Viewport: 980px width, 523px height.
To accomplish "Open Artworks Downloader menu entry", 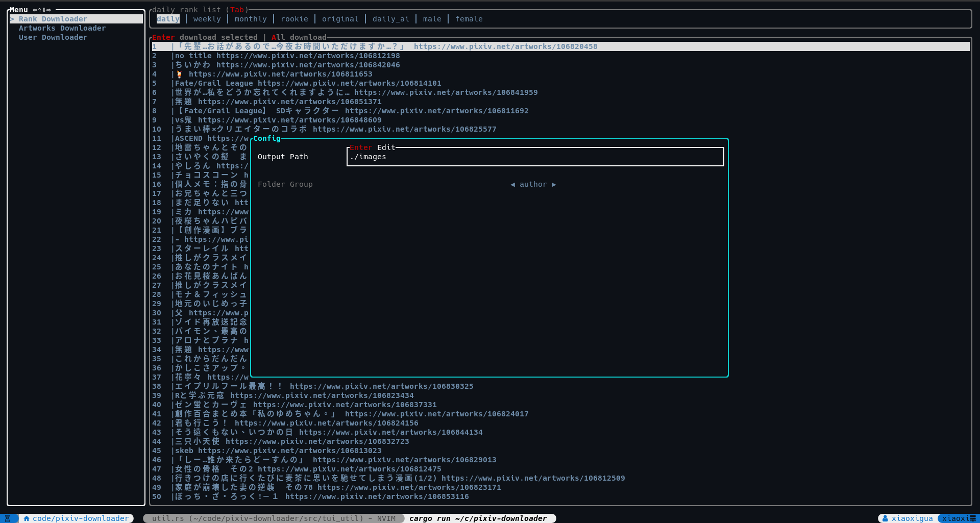I will point(62,28).
